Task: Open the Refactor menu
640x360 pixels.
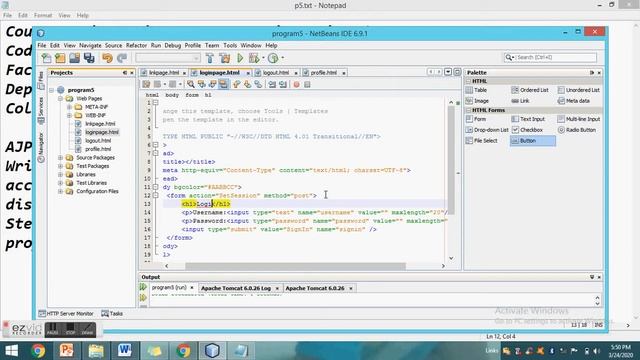Action: click(136, 45)
